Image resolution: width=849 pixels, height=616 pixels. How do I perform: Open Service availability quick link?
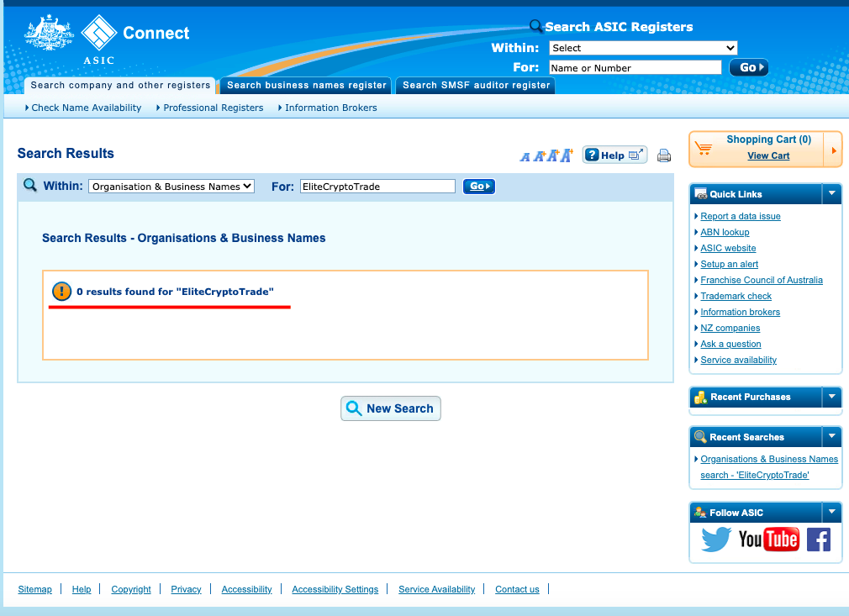(x=738, y=360)
